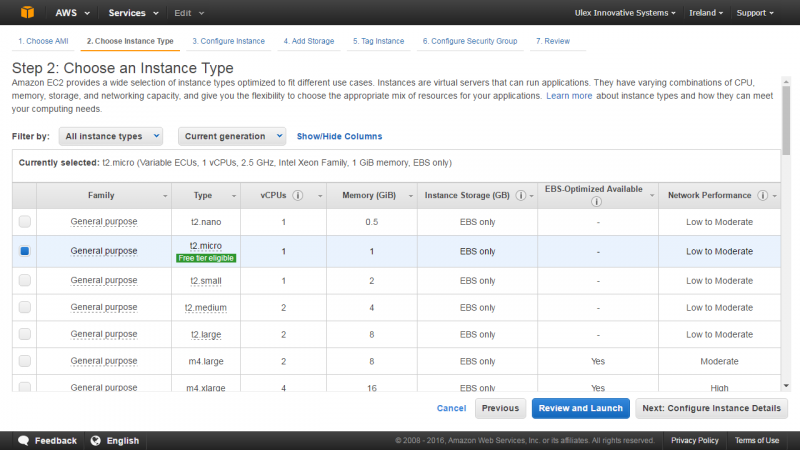Click the orange AWS cube logo
The height and width of the screenshot is (450, 800).
tap(28, 12)
